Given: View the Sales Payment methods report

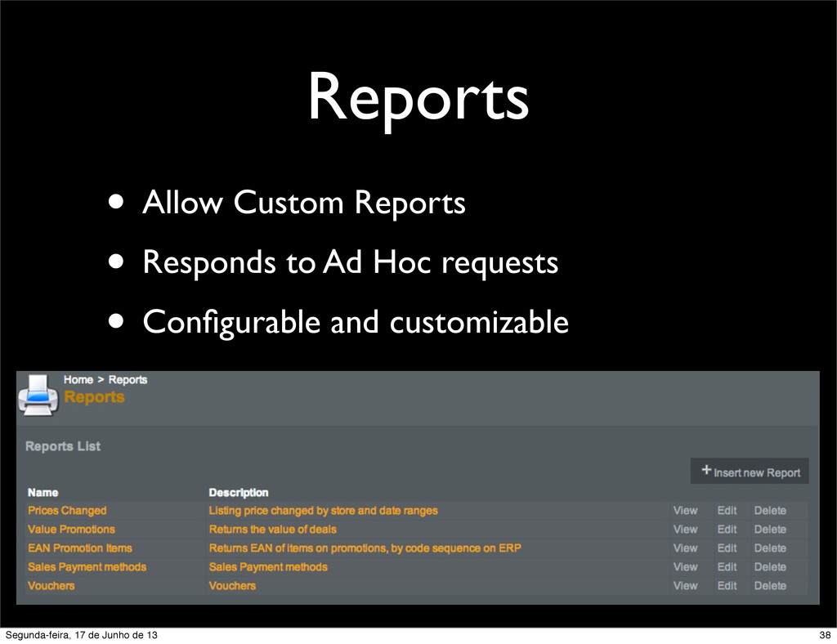Looking at the screenshot, I should coord(686,566).
